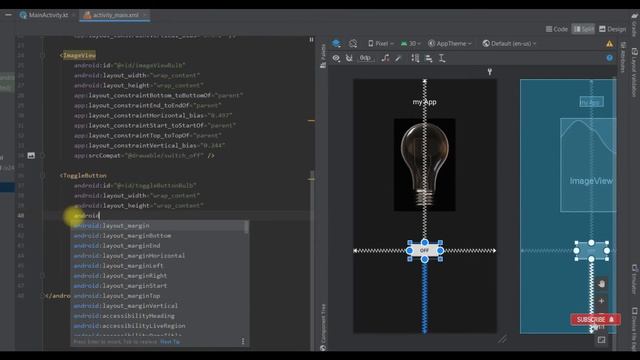The height and width of the screenshot is (360, 640).
Task: Select the ImageView in blueprint view
Action: pos(588,165)
